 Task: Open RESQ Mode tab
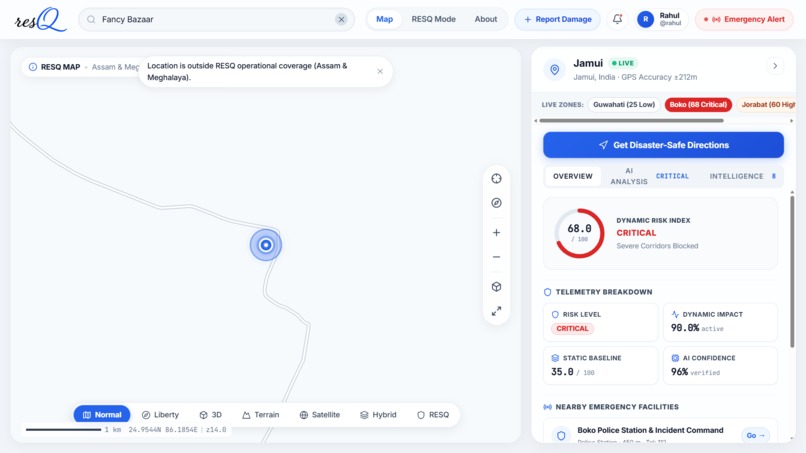click(x=433, y=19)
